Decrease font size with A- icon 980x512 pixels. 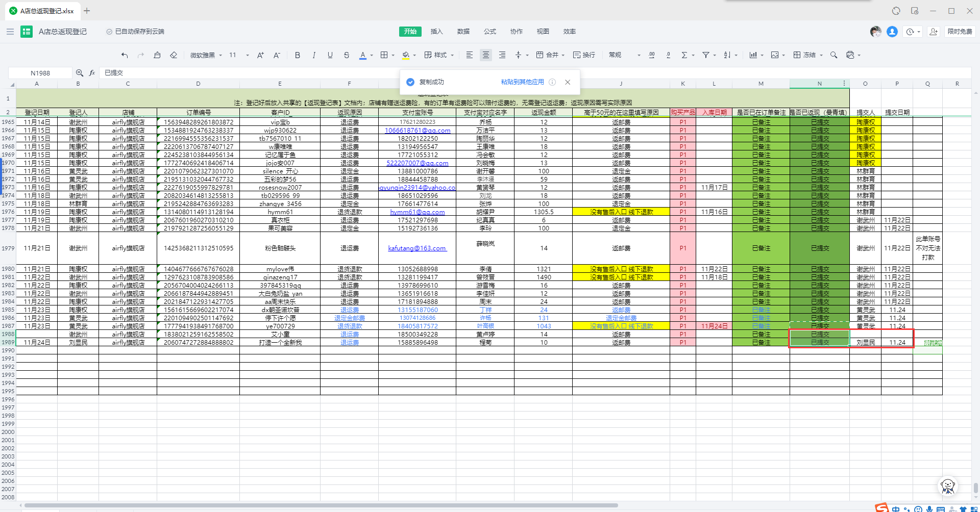pos(277,55)
